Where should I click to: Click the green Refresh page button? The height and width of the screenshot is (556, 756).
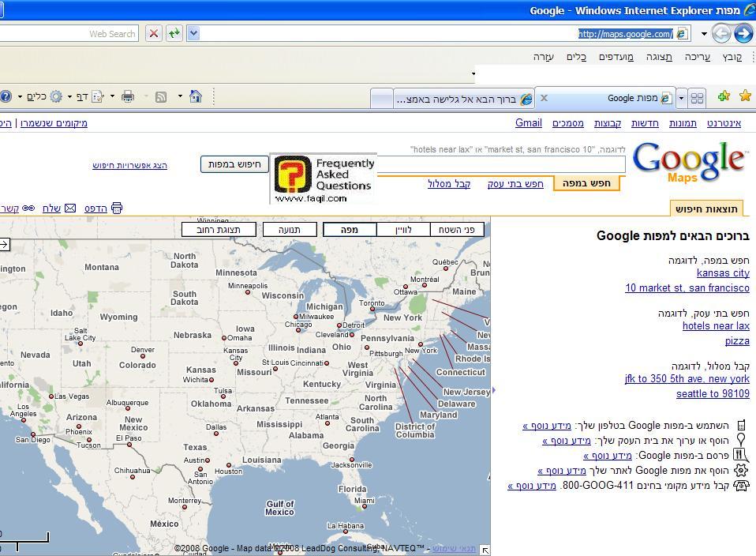pyautogui.click(x=174, y=33)
